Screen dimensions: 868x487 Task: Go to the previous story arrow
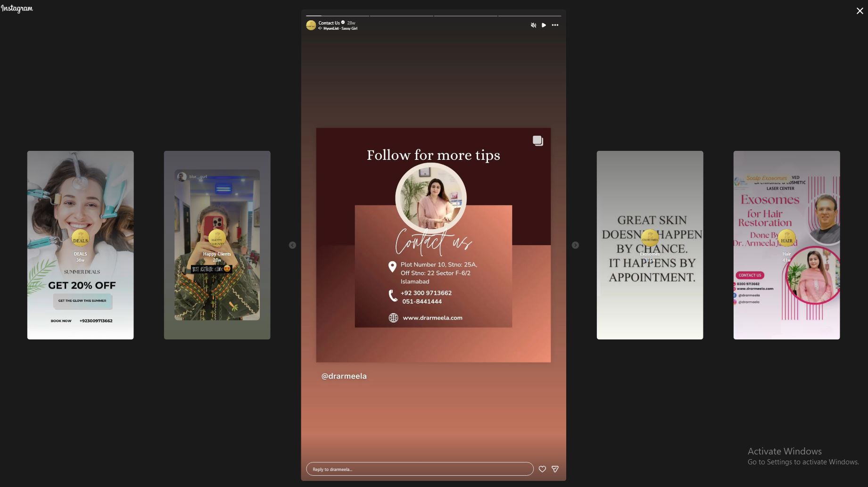point(292,245)
